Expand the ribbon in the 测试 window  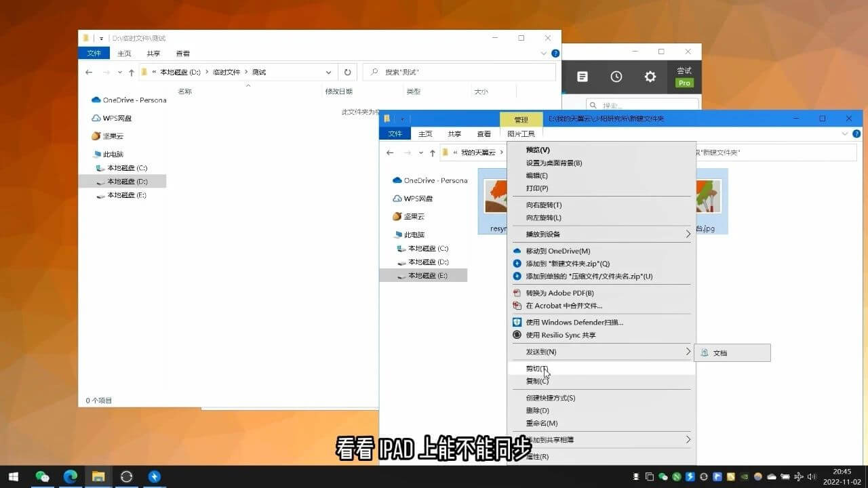pyautogui.click(x=543, y=54)
